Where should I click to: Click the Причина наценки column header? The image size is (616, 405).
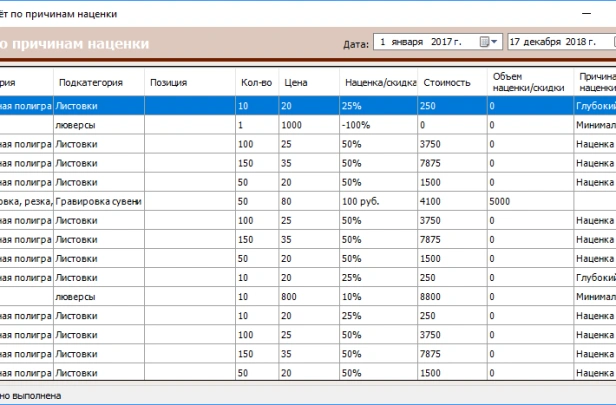click(x=596, y=82)
